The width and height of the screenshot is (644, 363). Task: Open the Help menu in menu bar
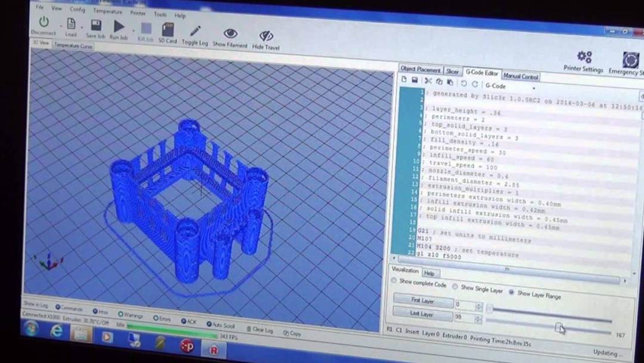point(180,16)
